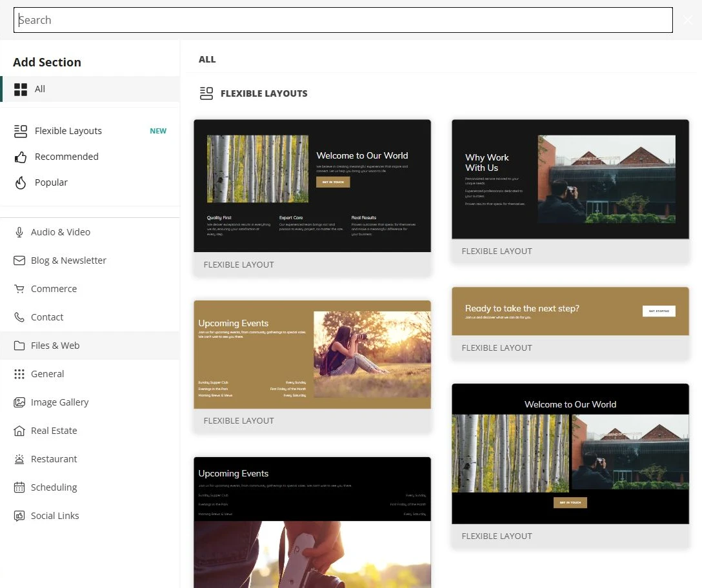Click label under Why Work With Us card
Screen dimensions: 702x588
point(497,251)
